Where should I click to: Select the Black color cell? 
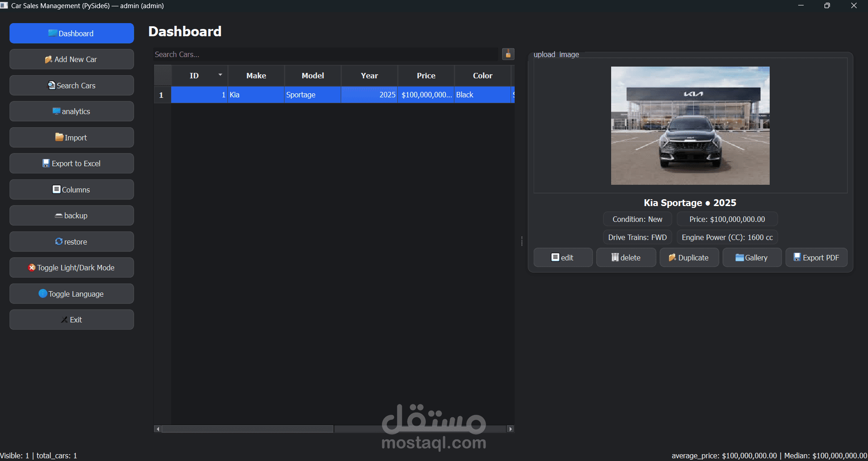tap(482, 95)
